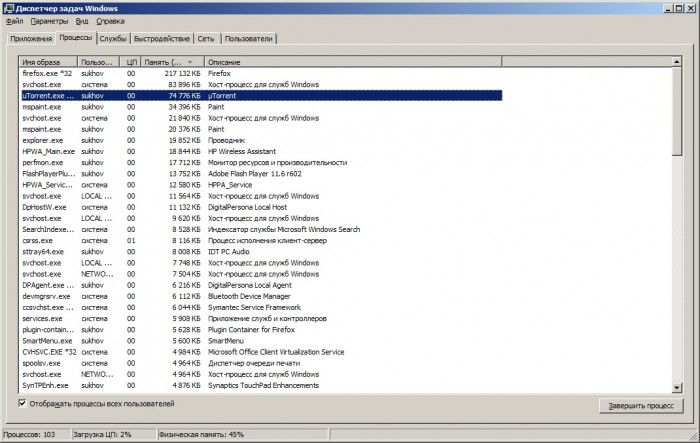
Task: Click 'Процессов: 103' in status bar
Action: click(29, 434)
